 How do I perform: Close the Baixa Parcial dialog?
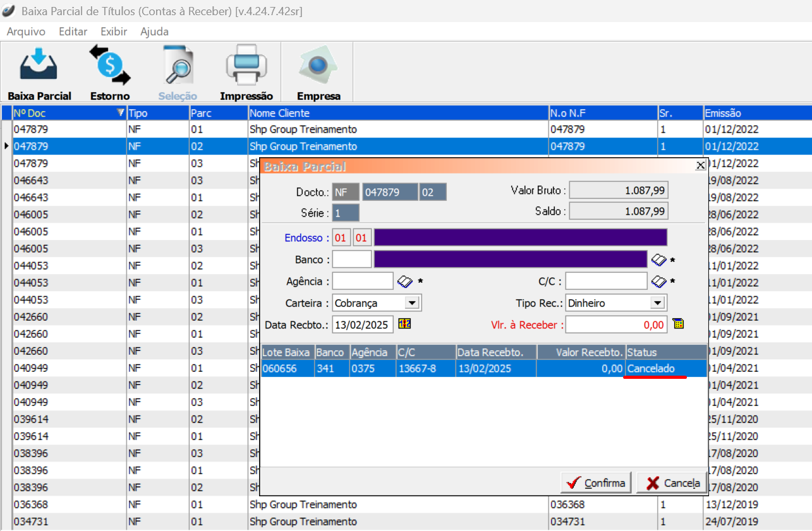point(700,165)
